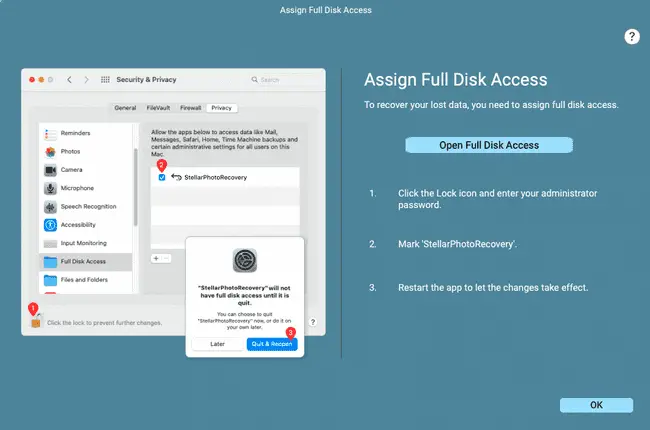This screenshot has height=430, width=650.
Task: Click the orange minimize button of Security & Privacy
Action: coord(41,80)
